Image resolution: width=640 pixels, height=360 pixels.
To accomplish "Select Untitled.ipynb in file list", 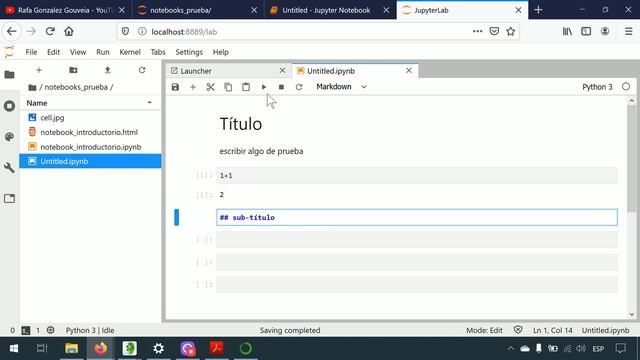I will coord(90,161).
